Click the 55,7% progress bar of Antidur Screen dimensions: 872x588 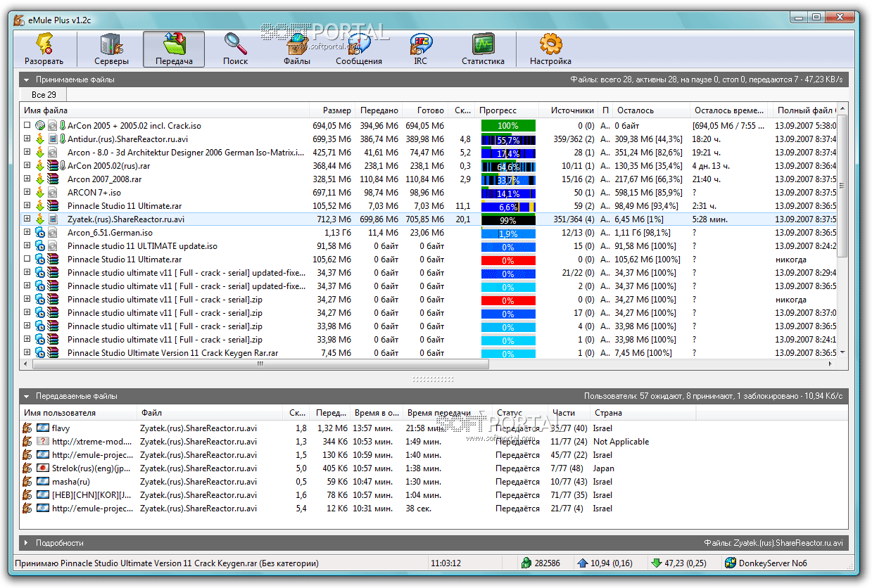point(508,139)
